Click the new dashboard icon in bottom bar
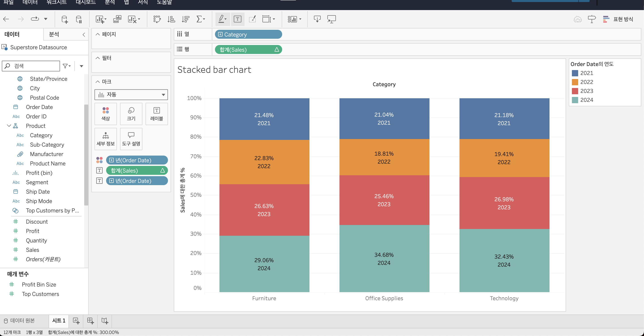 coord(90,321)
